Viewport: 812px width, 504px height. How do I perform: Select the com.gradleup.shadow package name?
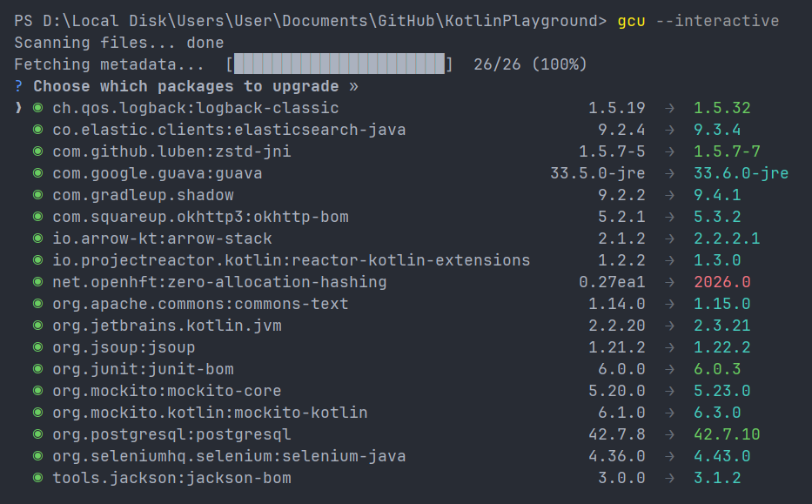click(143, 195)
